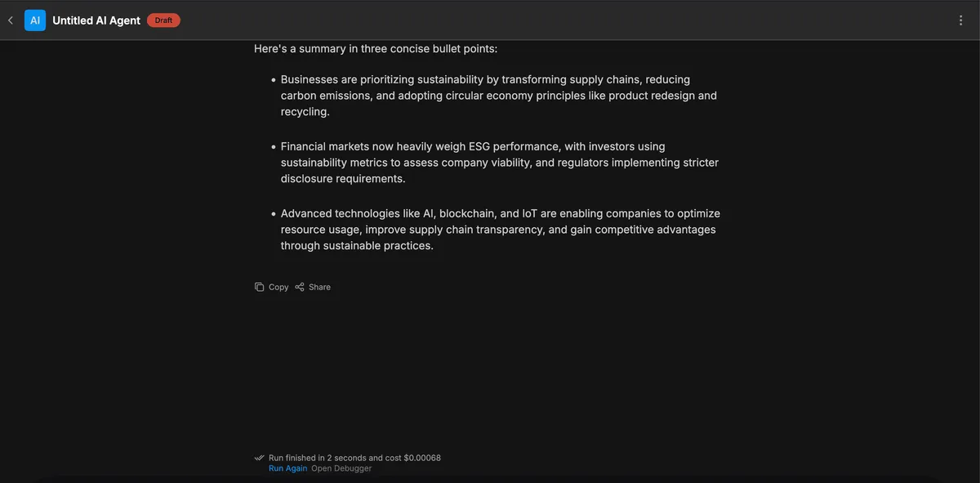Viewport: 980px width, 483px height.
Task: Click the bullet dot before Advanced technologies
Action: pyautogui.click(x=274, y=214)
